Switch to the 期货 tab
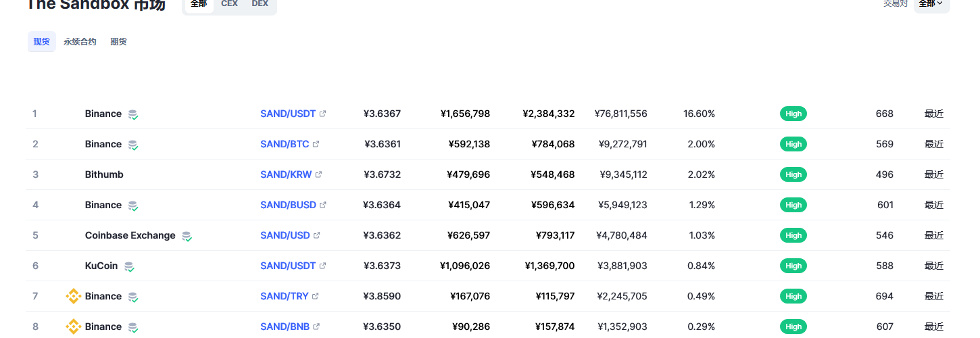The width and height of the screenshot is (980, 338). pos(118,42)
